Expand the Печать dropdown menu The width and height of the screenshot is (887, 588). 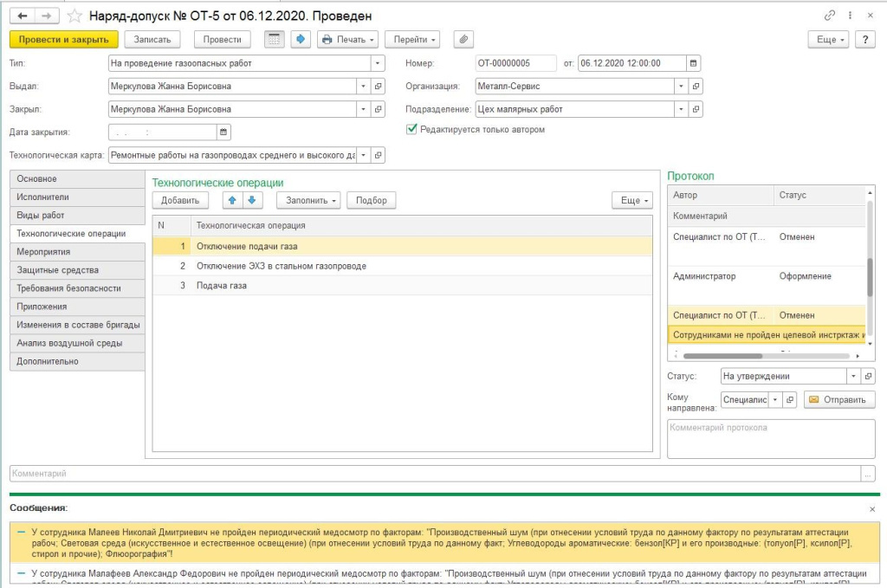tap(349, 39)
